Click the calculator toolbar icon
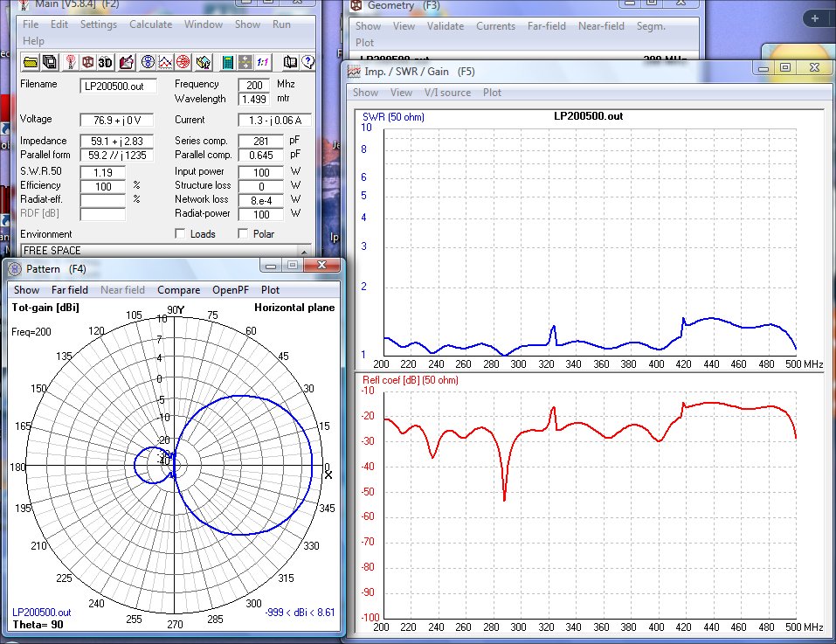Image resolution: width=836 pixels, height=644 pixels. pyautogui.click(x=227, y=62)
